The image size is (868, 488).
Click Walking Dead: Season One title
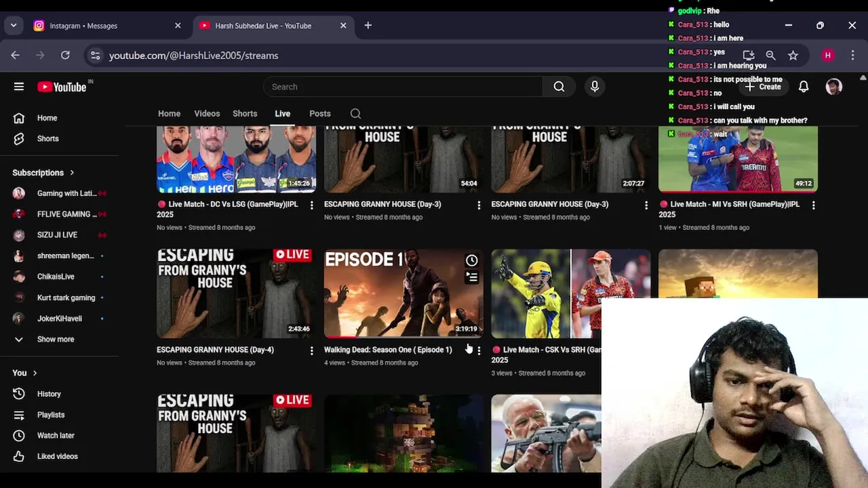(x=388, y=350)
